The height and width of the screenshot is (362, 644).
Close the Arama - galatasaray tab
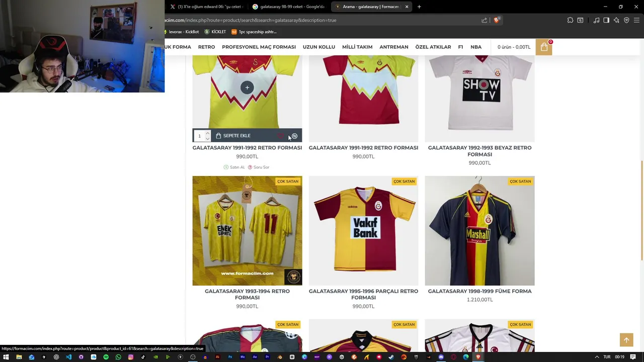coord(407,7)
